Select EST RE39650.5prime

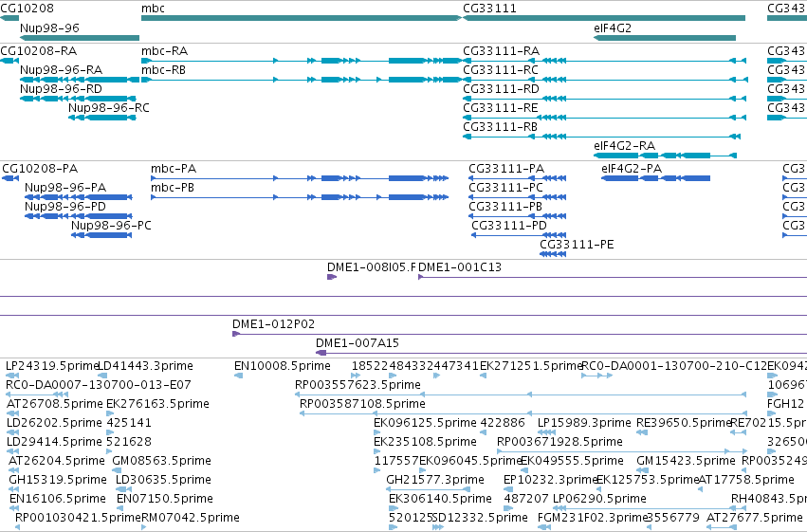[x=642, y=432]
